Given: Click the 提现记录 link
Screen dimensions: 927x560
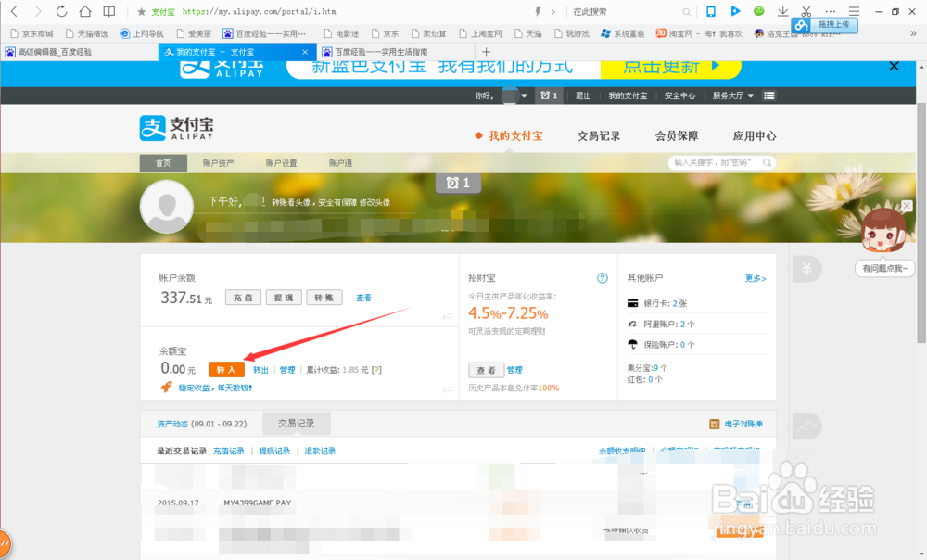Looking at the screenshot, I should (x=274, y=452).
